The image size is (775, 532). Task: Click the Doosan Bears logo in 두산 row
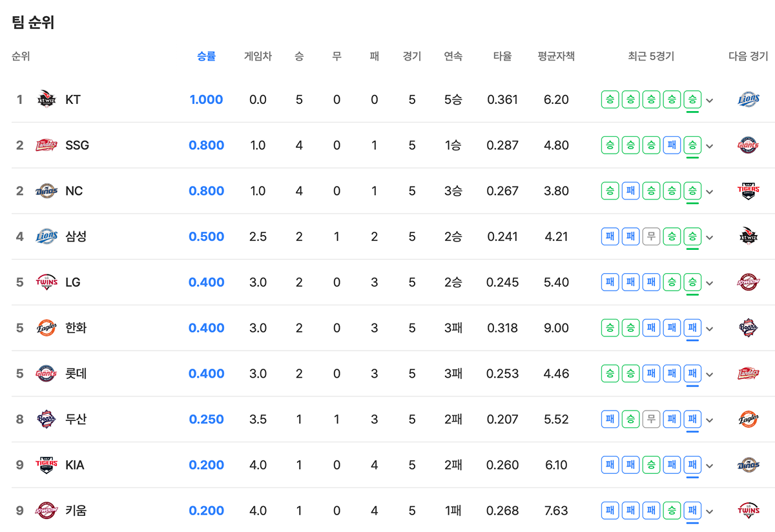[46, 419]
